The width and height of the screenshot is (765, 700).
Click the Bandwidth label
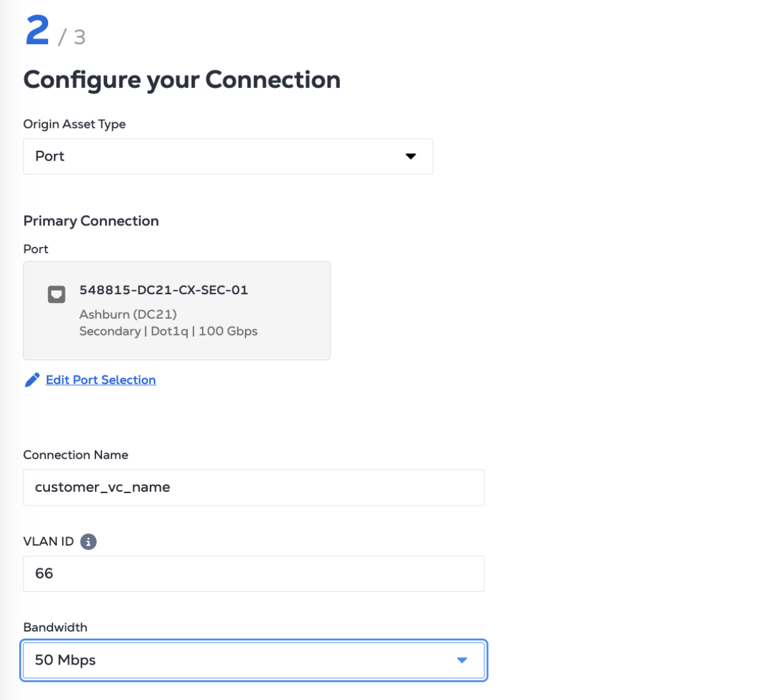pos(55,627)
